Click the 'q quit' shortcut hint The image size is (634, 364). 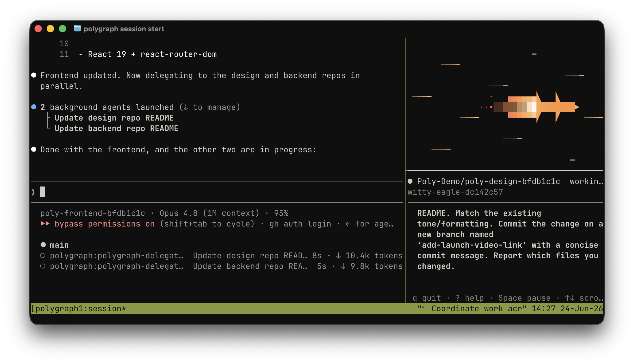coord(427,298)
